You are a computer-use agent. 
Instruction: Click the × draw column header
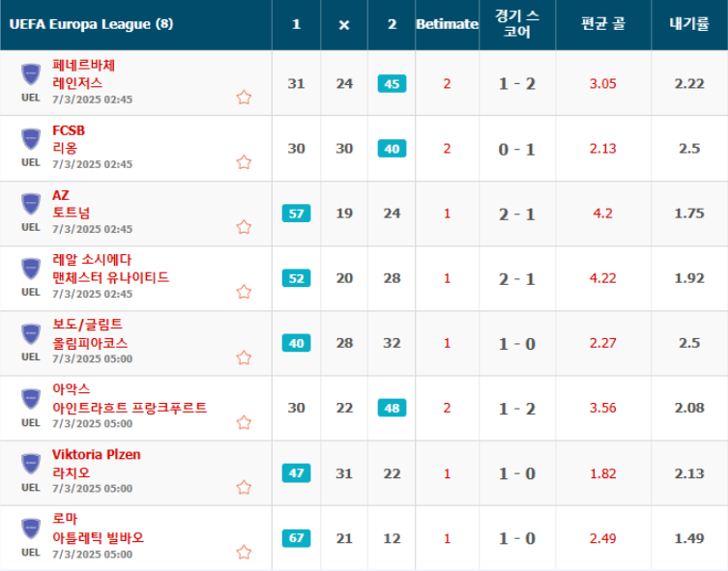(x=344, y=24)
